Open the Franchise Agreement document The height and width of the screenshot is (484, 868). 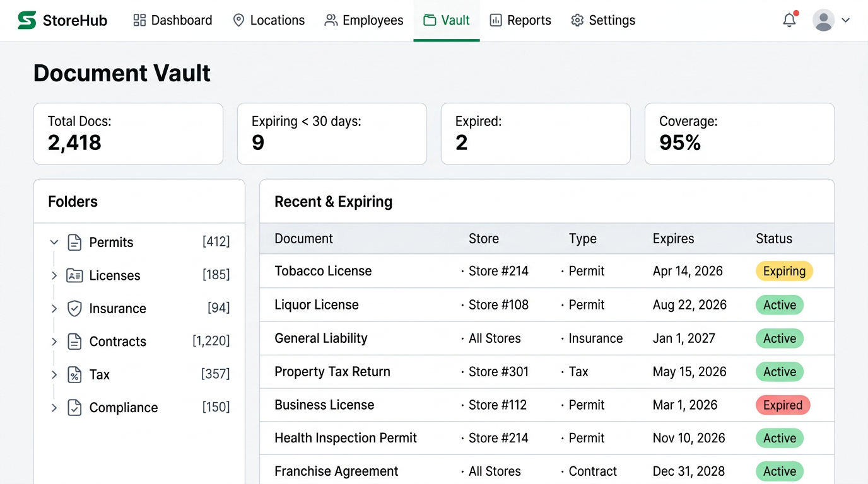[336, 471]
